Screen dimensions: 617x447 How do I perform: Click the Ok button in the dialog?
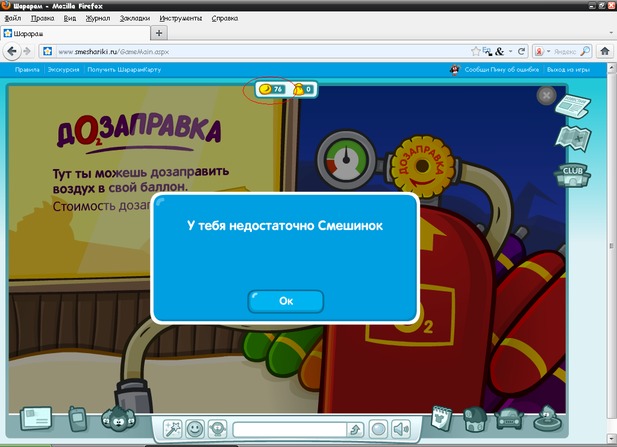tap(286, 301)
